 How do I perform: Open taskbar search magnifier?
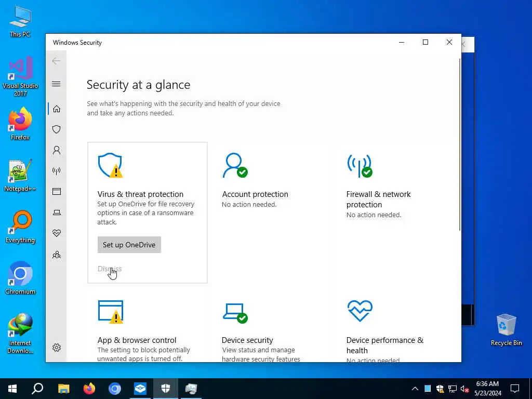[37, 389]
